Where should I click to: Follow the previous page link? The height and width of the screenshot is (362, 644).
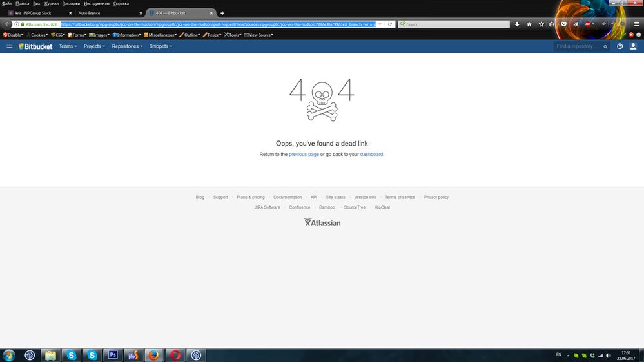coord(304,155)
